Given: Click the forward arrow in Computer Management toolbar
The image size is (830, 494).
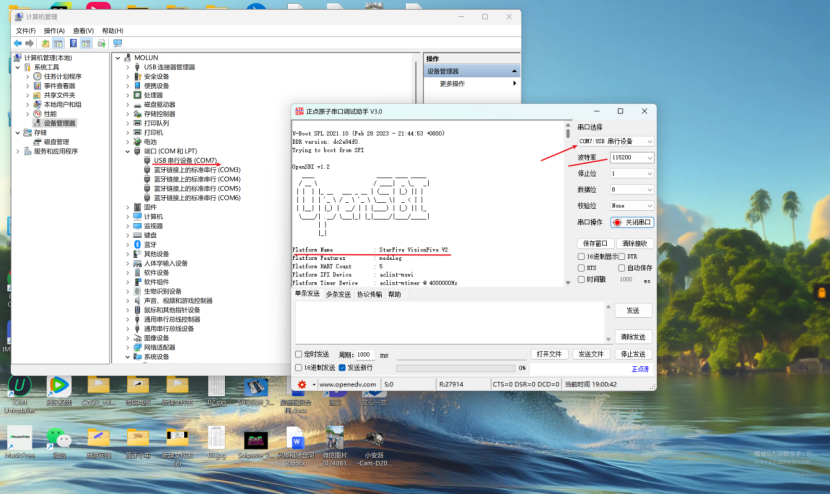Looking at the screenshot, I should (30, 44).
